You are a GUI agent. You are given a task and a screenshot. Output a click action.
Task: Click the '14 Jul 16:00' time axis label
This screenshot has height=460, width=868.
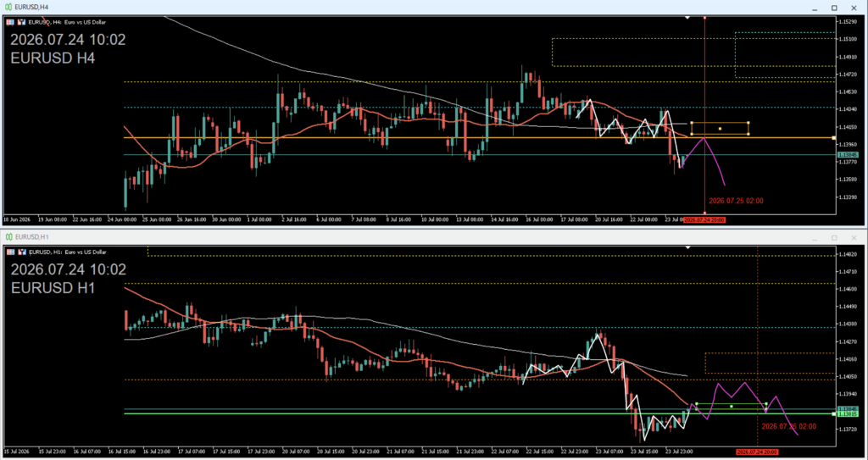tap(504, 219)
